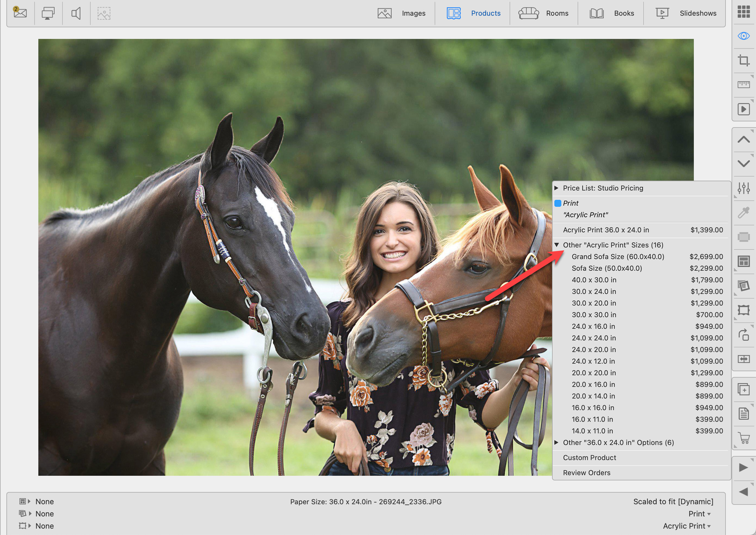Click the speaker audio icon
756x535 pixels.
pyautogui.click(x=76, y=13)
